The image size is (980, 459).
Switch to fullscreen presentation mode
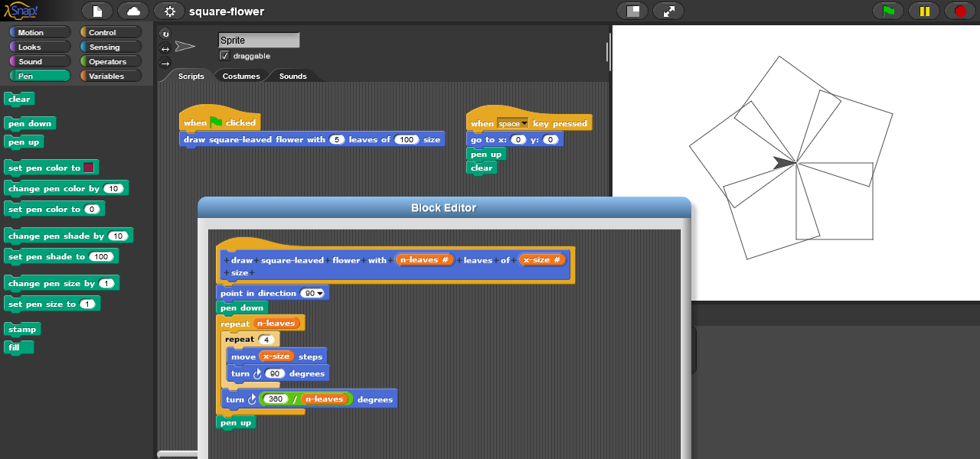(668, 11)
